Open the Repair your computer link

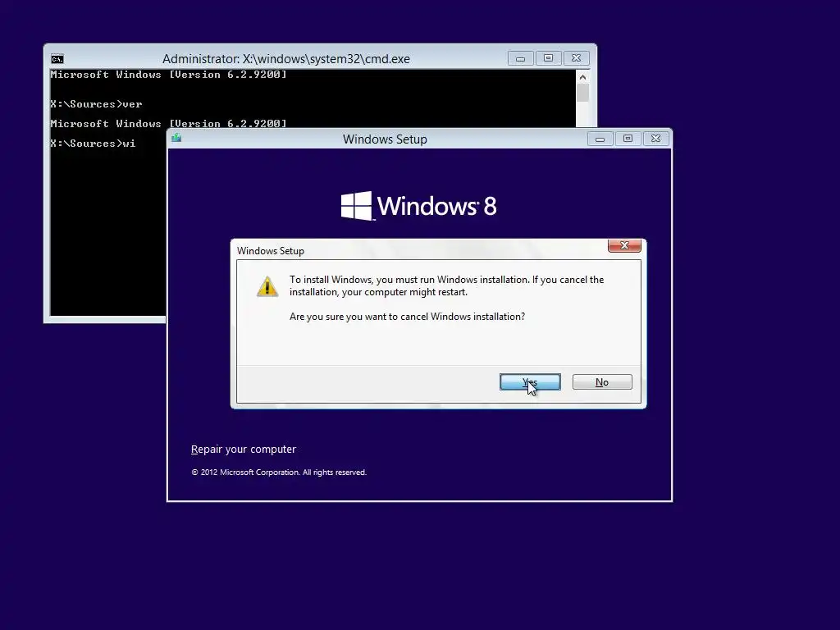coord(243,449)
